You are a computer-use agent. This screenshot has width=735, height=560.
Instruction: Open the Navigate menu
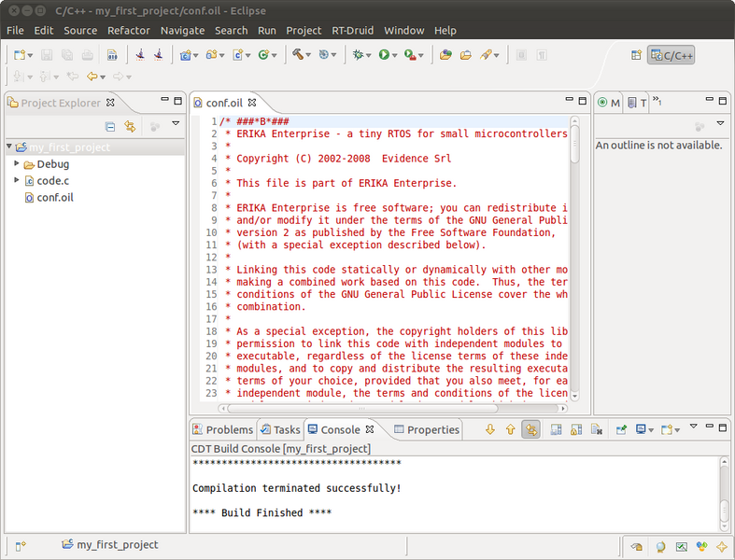pyautogui.click(x=182, y=31)
